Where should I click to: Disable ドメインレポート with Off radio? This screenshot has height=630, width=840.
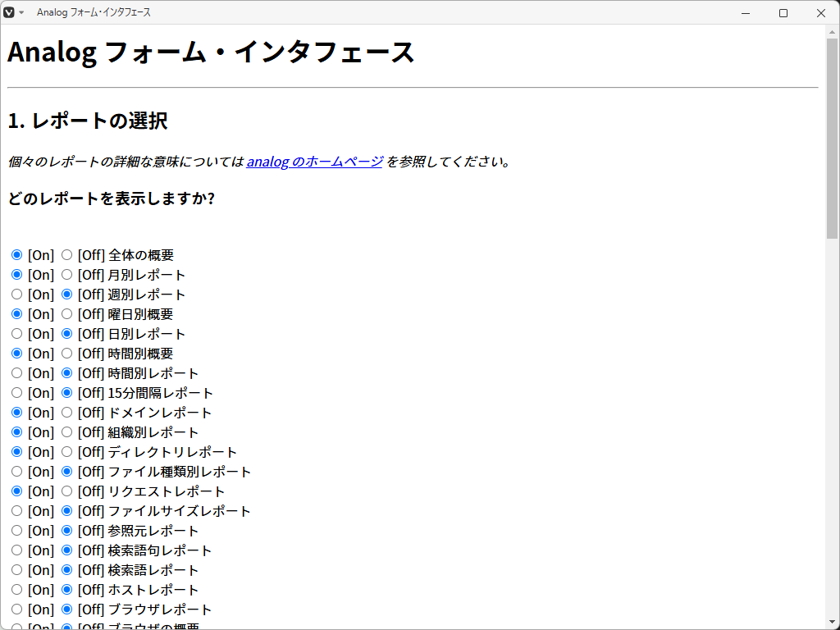[66, 413]
